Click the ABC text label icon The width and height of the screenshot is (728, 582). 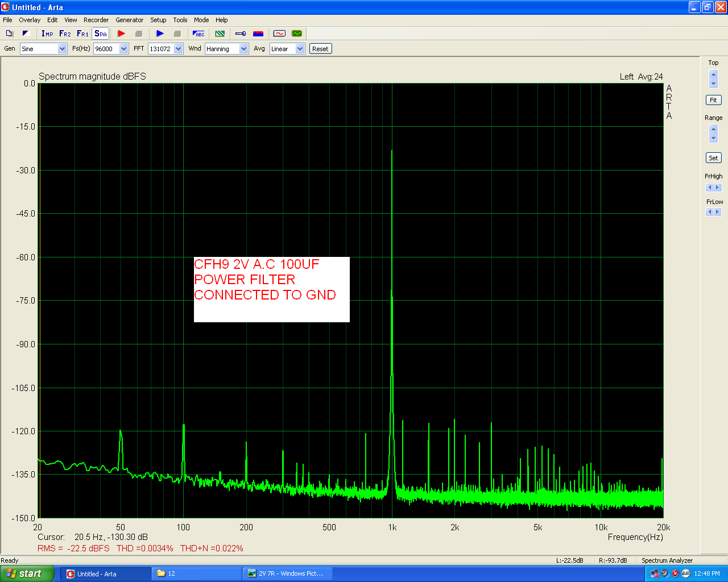coord(198,34)
